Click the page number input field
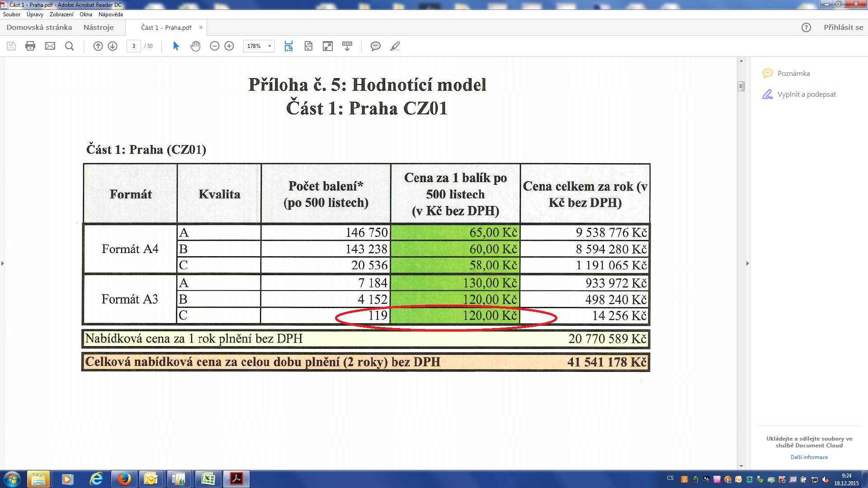This screenshot has width=868, height=488. pyautogui.click(x=134, y=46)
